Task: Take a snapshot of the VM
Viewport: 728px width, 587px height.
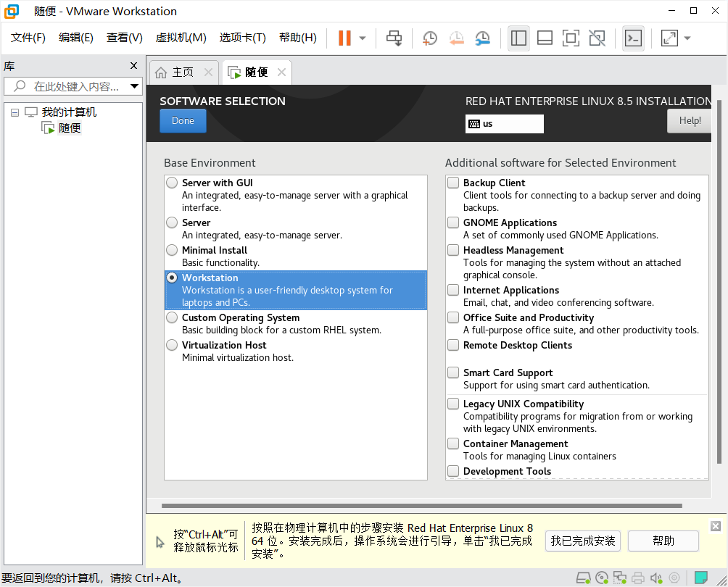Action: tap(430, 38)
